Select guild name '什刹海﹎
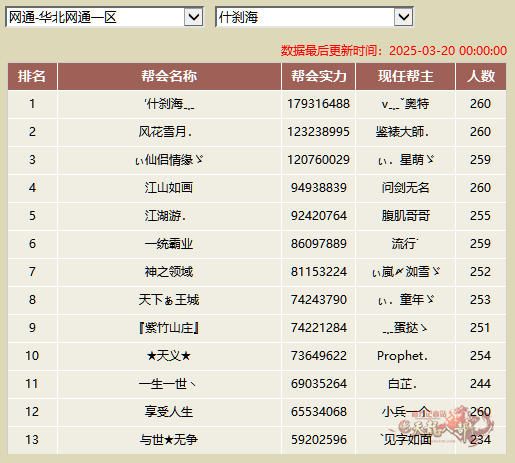515x463 pixels. 169,104
